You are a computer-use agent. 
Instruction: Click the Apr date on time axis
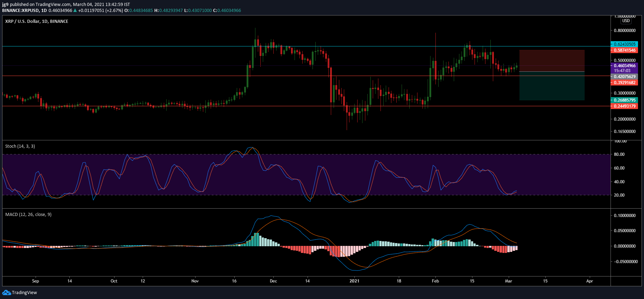[x=589, y=281]
